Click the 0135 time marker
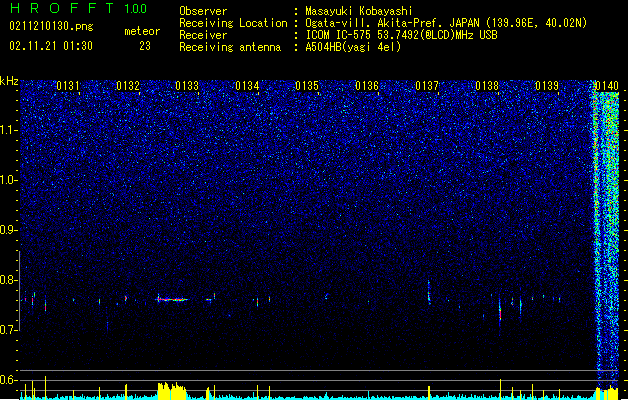Screen dimensions: 629x400 [x=307, y=86]
